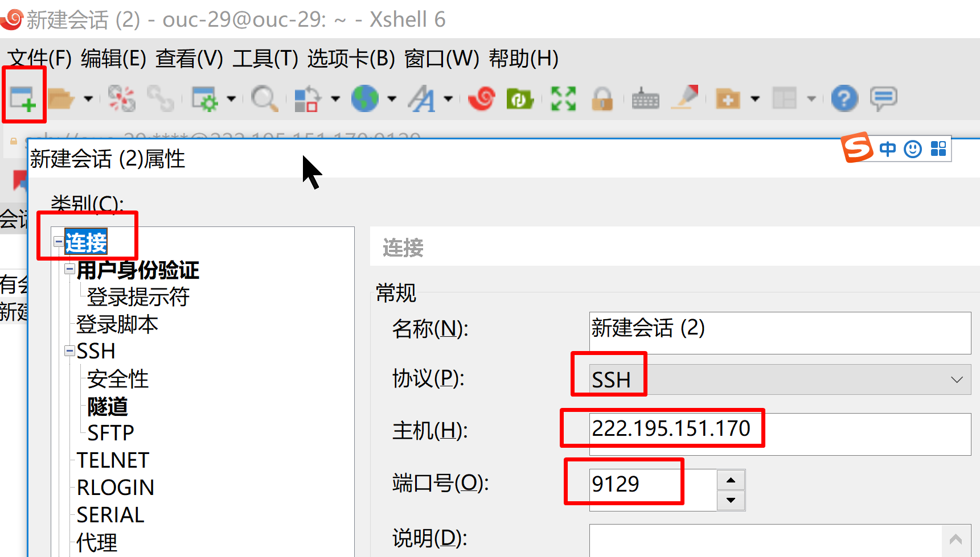Viewport: 980px width, 557px height.
Task: Launch the green Xftp icon
Action: tap(519, 98)
